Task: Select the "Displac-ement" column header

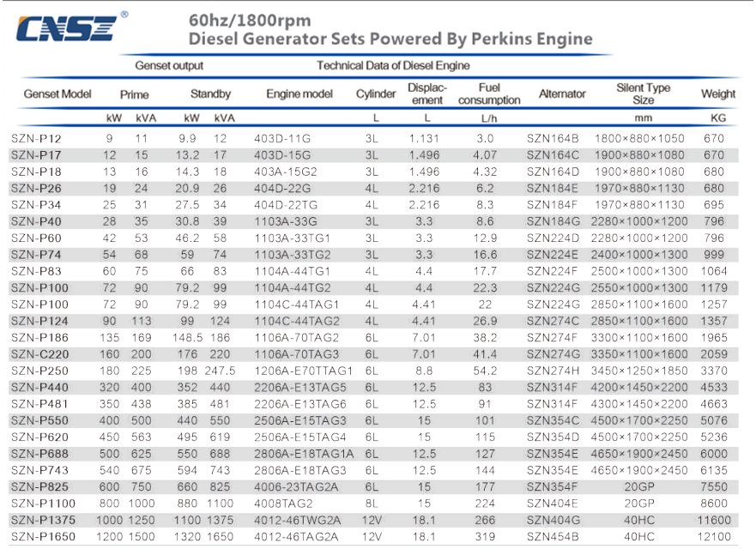Action: [x=427, y=94]
